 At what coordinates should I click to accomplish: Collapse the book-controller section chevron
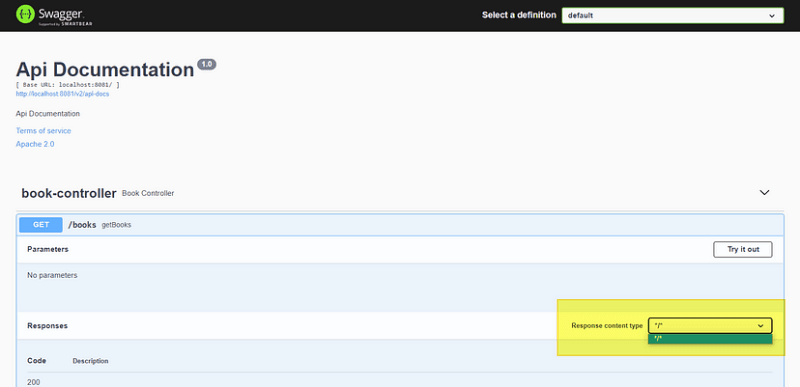[x=764, y=193]
